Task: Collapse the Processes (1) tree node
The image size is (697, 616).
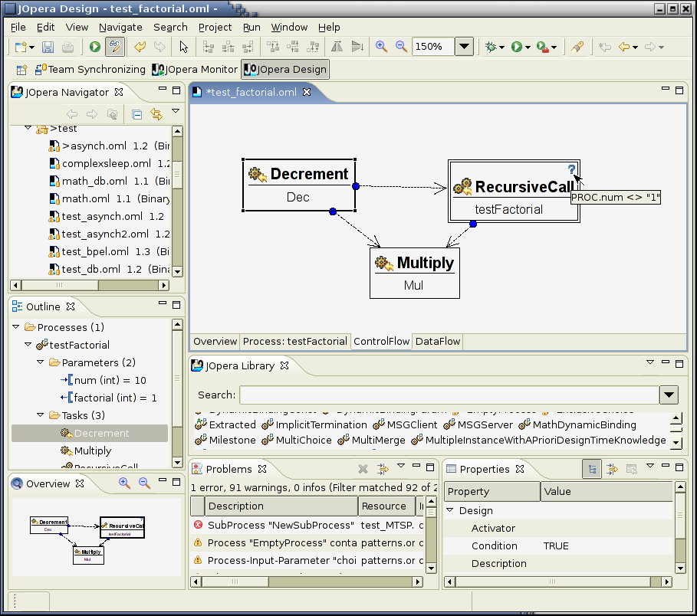Action: point(16,327)
